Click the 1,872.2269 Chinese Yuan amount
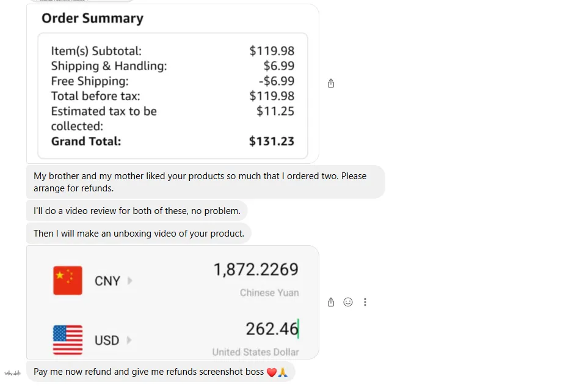Screen dimensions: 588x387 (x=256, y=270)
